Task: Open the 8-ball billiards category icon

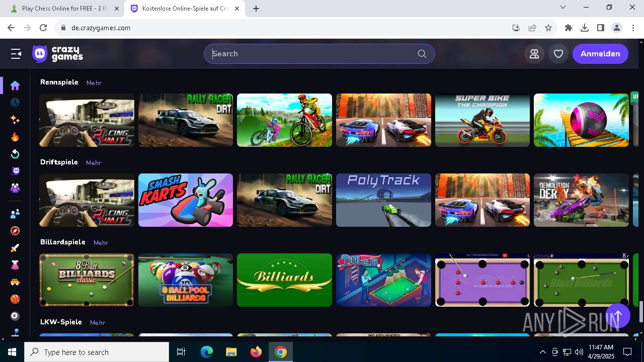Action: (x=15, y=316)
